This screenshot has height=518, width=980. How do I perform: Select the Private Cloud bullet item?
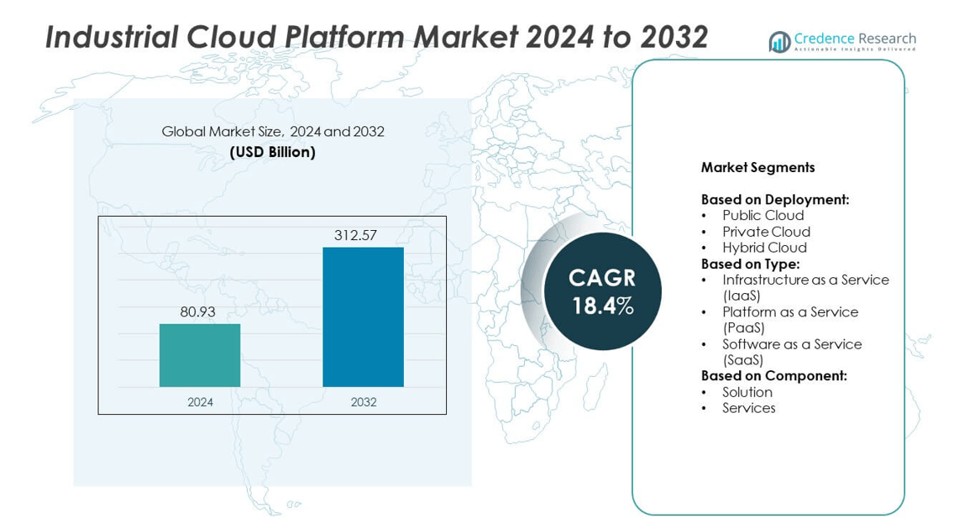pyautogui.click(x=766, y=232)
